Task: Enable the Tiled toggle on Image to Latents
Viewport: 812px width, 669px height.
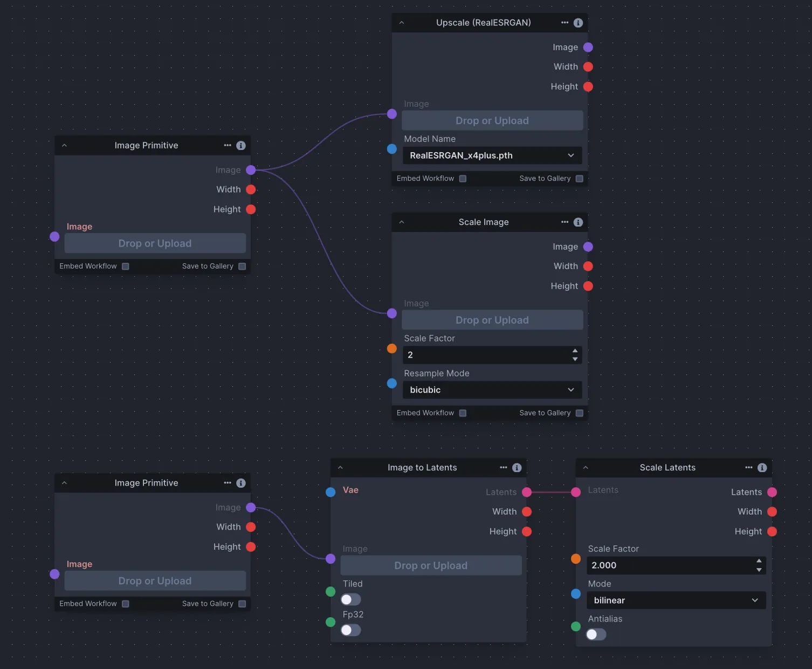Action: click(x=350, y=599)
